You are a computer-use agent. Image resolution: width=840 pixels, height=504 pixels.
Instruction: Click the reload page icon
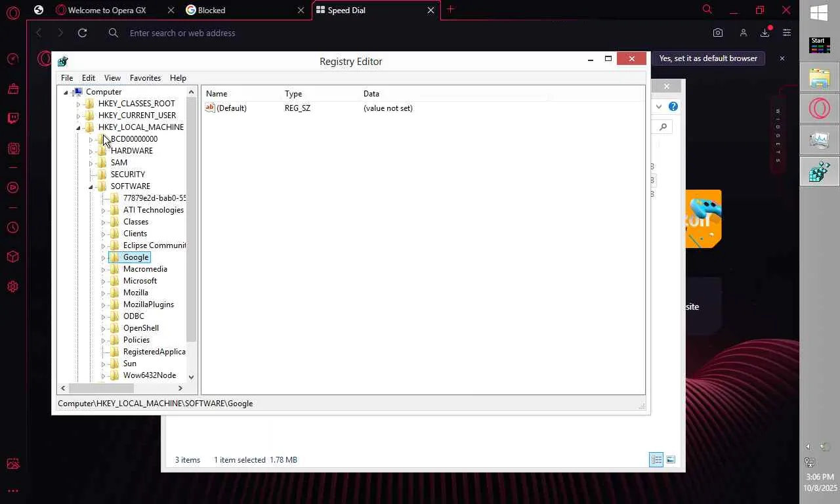pyautogui.click(x=82, y=33)
